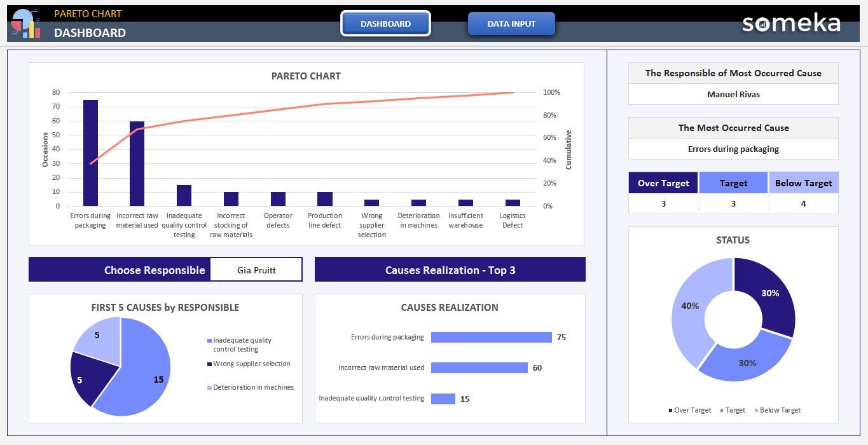Open the DASHBOARD navigation button
The height and width of the screenshot is (445, 868).
coord(385,24)
